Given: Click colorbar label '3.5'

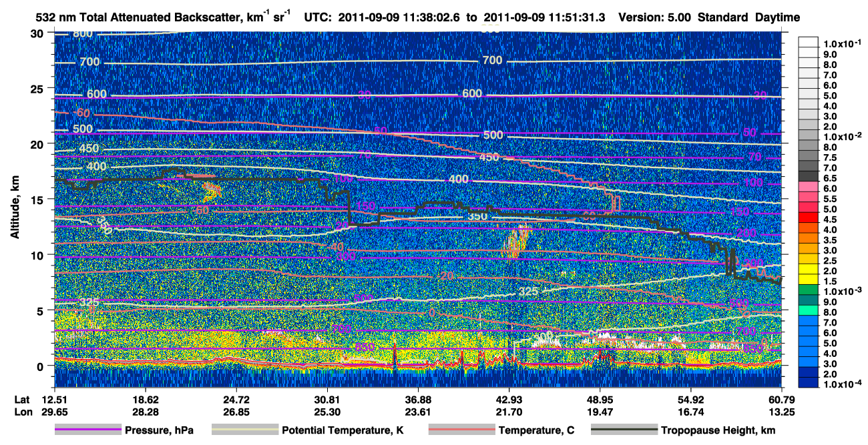Looking at the screenshot, I should 829,240.
